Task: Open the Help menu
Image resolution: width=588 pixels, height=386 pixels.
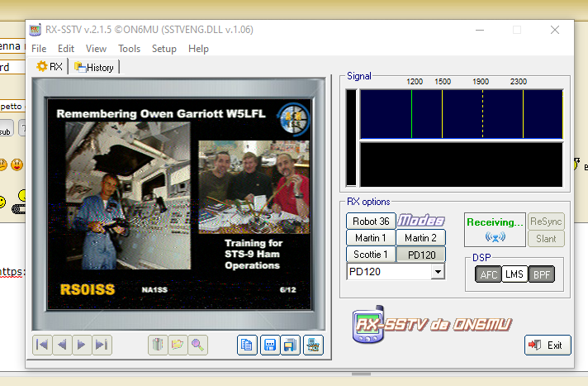Action: tap(198, 49)
